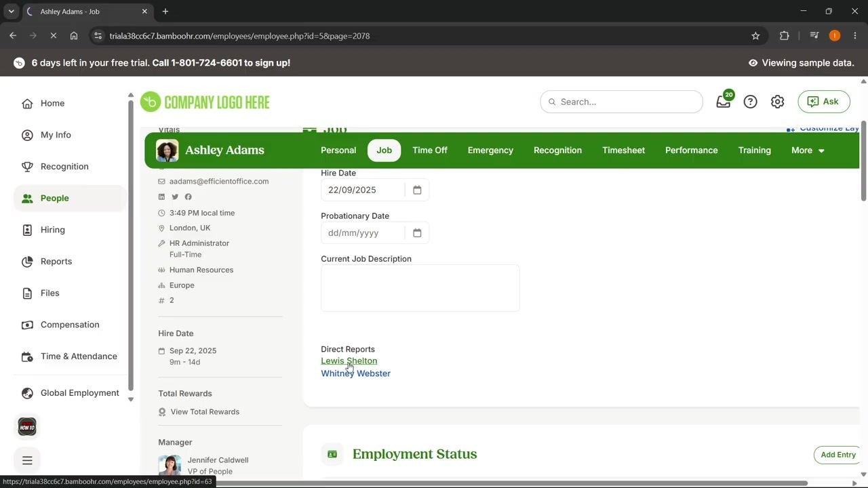The width and height of the screenshot is (868, 488).
Task: Go to My Info in sidebar
Action: [56, 135]
